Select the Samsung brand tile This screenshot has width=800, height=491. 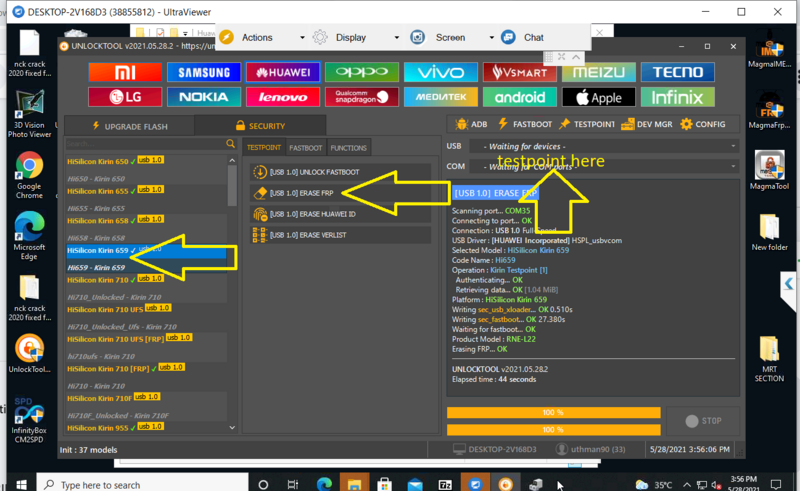204,72
